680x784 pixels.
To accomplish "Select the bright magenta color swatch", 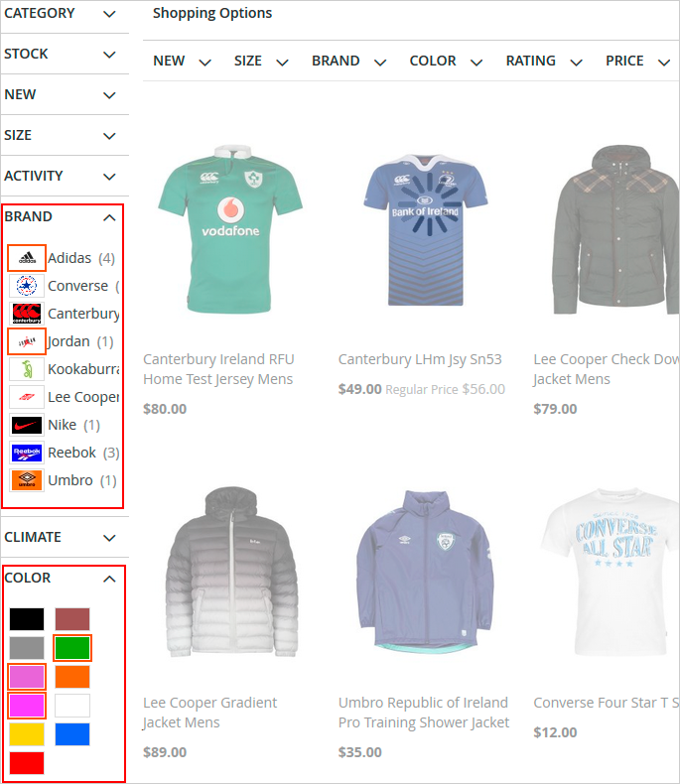I will pos(27,706).
